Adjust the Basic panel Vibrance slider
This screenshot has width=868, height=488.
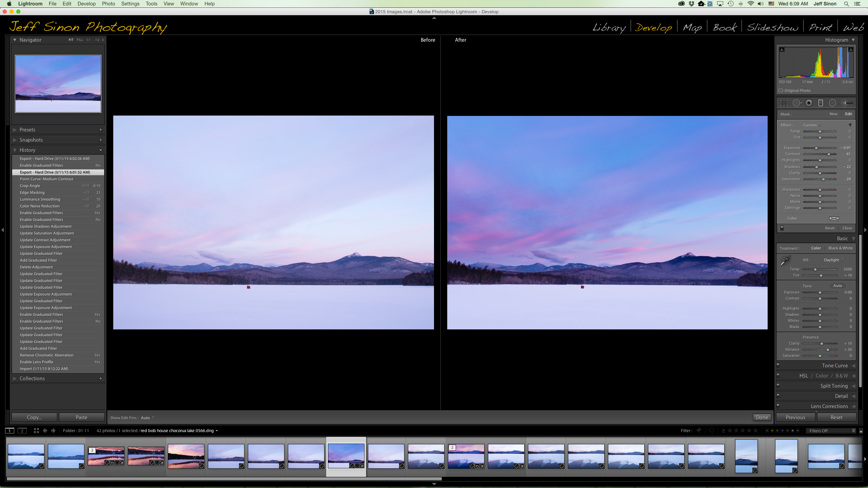(828, 350)
